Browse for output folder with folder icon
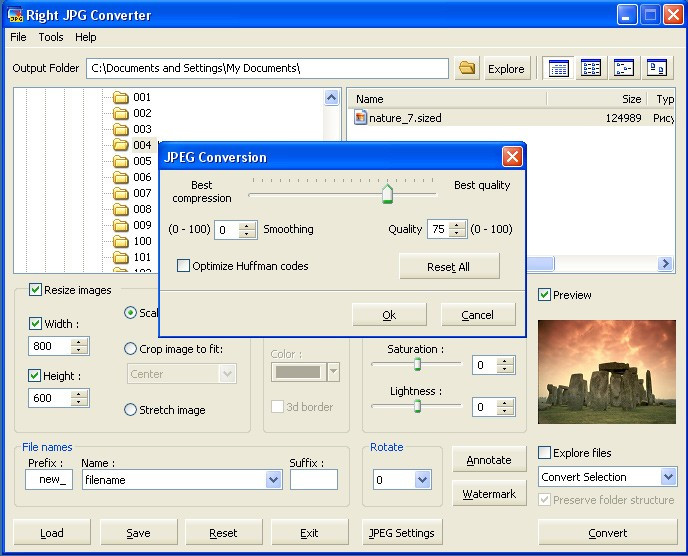Screen dimensions: 688x556 [467, 68]
